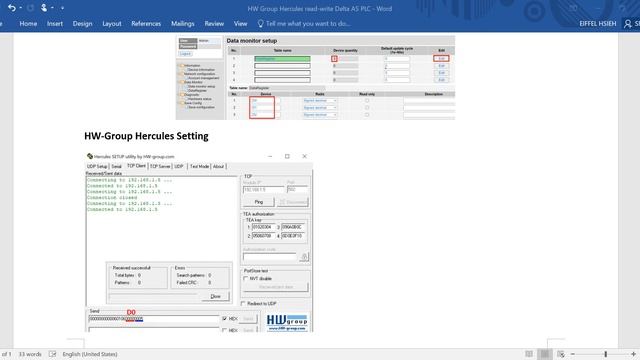
Task: Switch to Web Layout view icon
Action: pyautogui.click(x=561, y=354)
